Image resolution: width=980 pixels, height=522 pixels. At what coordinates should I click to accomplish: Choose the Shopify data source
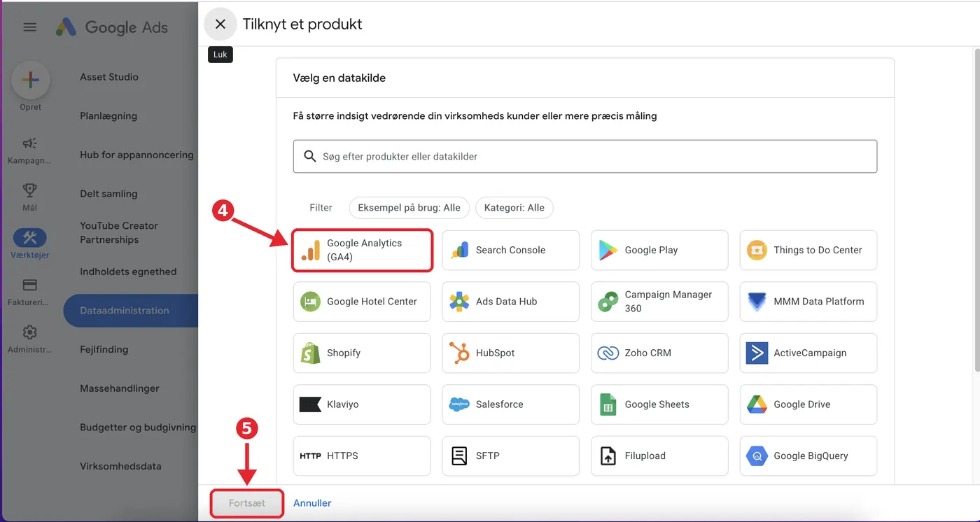362,353
